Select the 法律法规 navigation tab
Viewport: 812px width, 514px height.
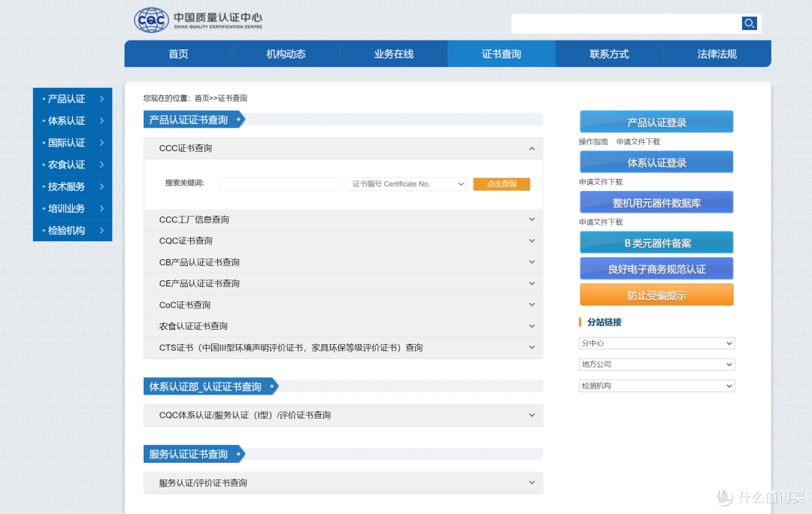717,54
